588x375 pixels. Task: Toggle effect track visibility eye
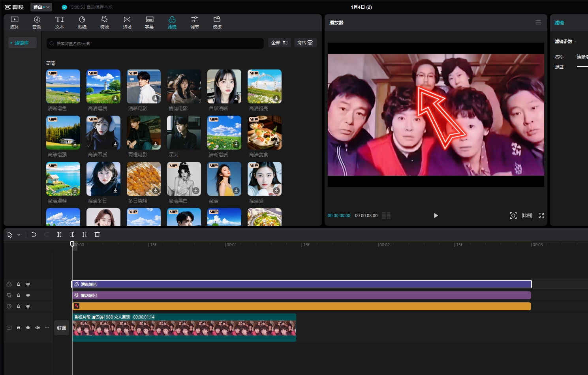28,295
